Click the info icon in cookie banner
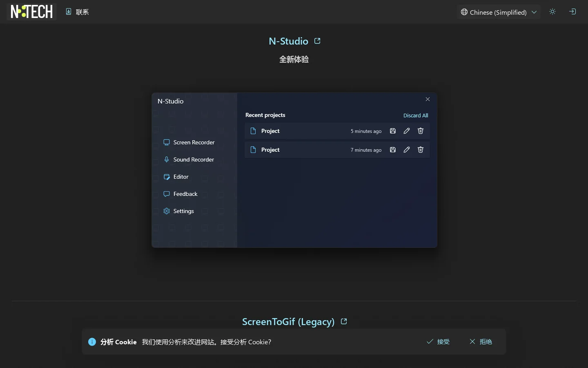This screenshot has height=368, width=588. coord(92,342)
